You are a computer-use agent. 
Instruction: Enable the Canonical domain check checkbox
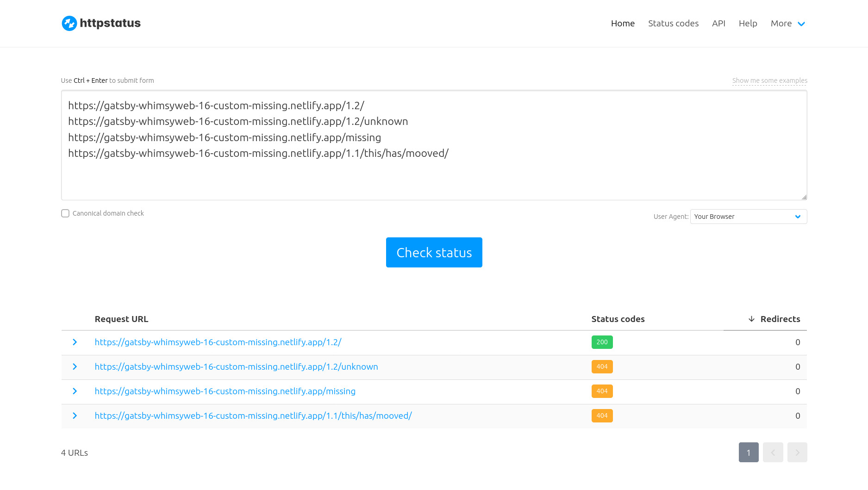(65, 213)
